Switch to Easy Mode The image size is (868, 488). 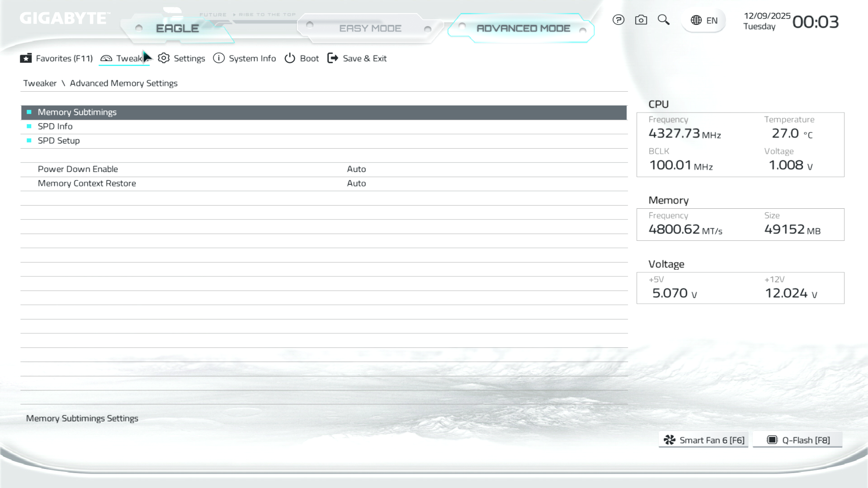[370, 28]
